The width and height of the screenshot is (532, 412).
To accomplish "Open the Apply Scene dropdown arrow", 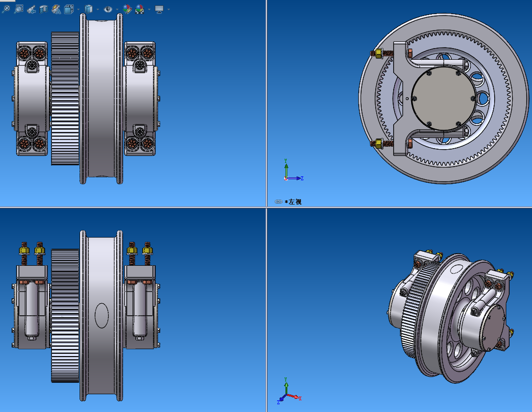I will pyautogui.click(x=150, y=10).
